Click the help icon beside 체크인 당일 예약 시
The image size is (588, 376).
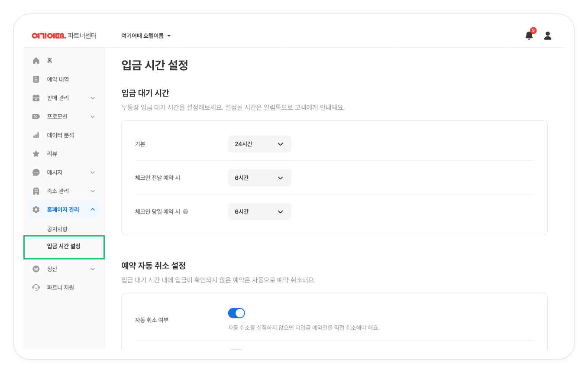pos(185,212)
